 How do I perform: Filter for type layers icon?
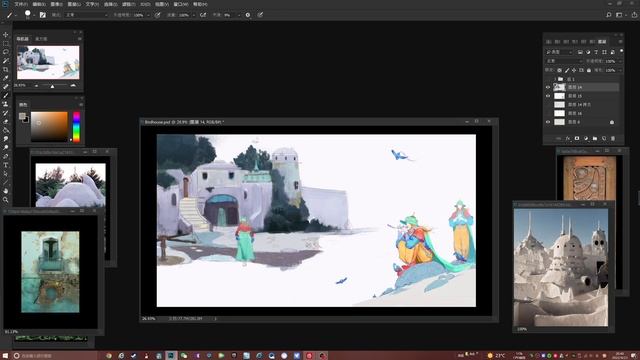tap(596, 52)
